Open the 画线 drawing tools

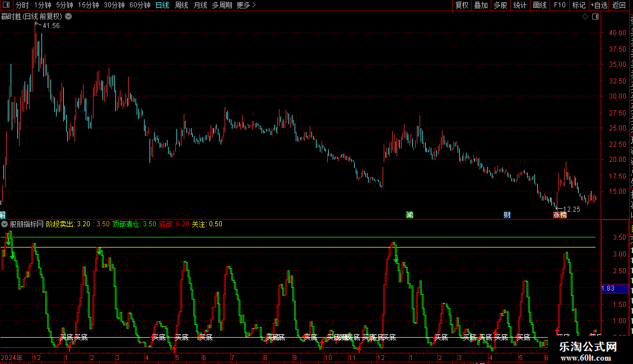coord(540,5)
